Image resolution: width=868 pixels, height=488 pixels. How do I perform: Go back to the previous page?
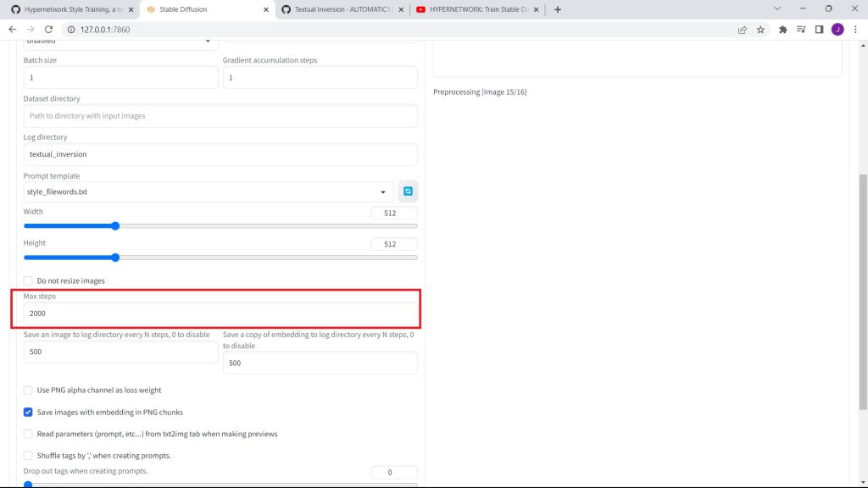12,29
